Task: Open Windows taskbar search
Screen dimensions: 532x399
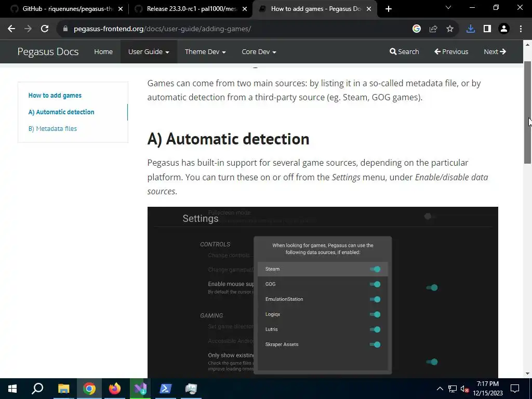Action: (x=37, y=389)
